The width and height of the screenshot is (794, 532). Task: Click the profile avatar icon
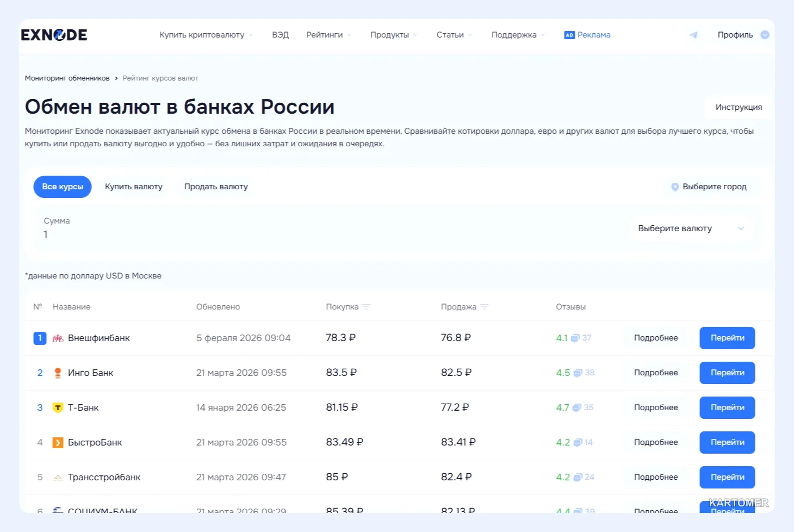[765, 35]
